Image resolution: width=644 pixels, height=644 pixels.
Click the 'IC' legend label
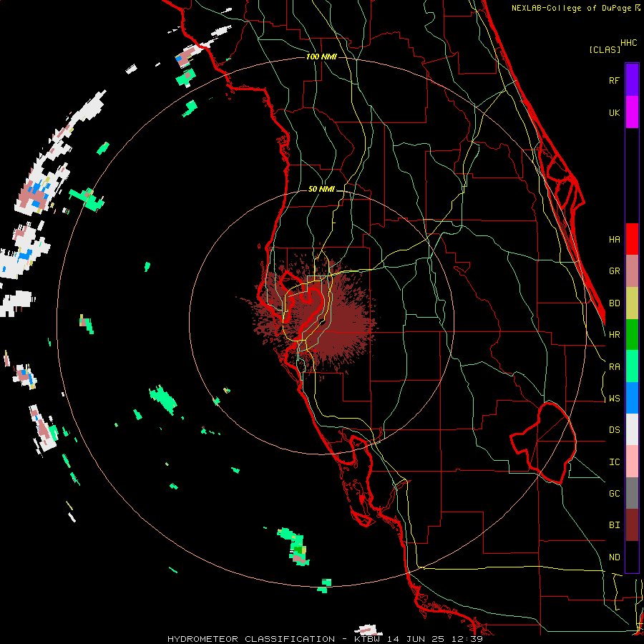click(614, 462)
